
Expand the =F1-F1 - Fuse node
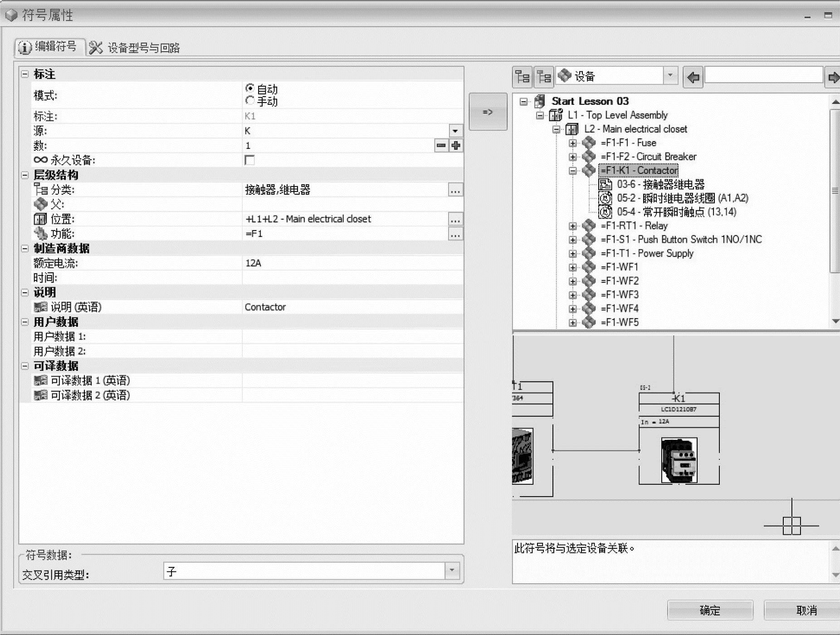[573, 143]
